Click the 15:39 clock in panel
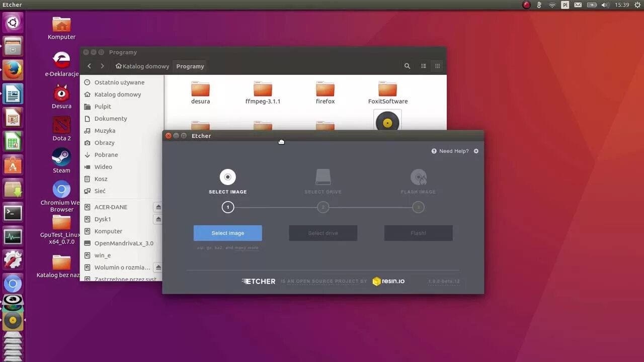The width and height of the screenshot is (644, 362). [x=622, y=5]
